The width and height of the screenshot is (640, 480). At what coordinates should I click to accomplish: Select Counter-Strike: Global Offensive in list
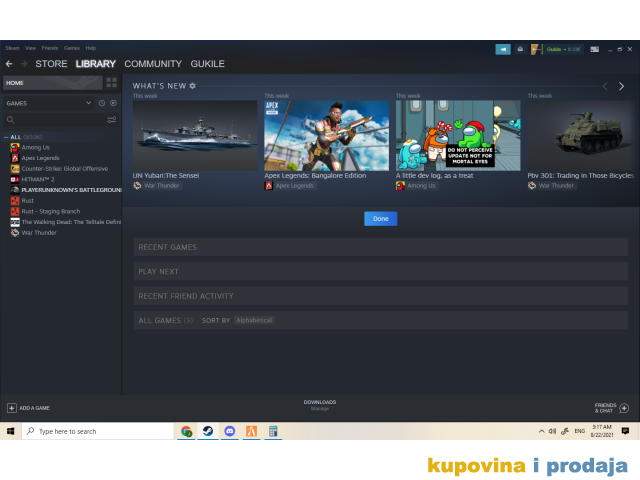64,168
